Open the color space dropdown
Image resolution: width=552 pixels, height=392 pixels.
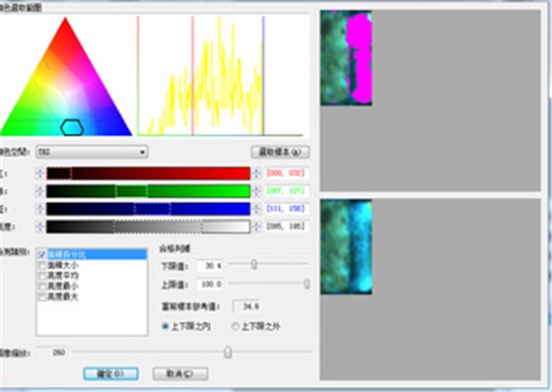92,152
